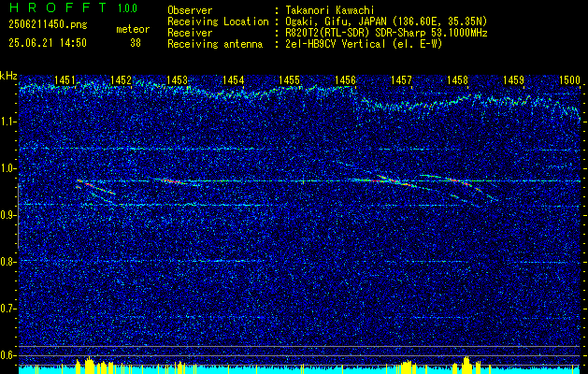This screenshot has width=588, height=374.
Task: Click frequency axis label 0.9
Action: (8, 215)
